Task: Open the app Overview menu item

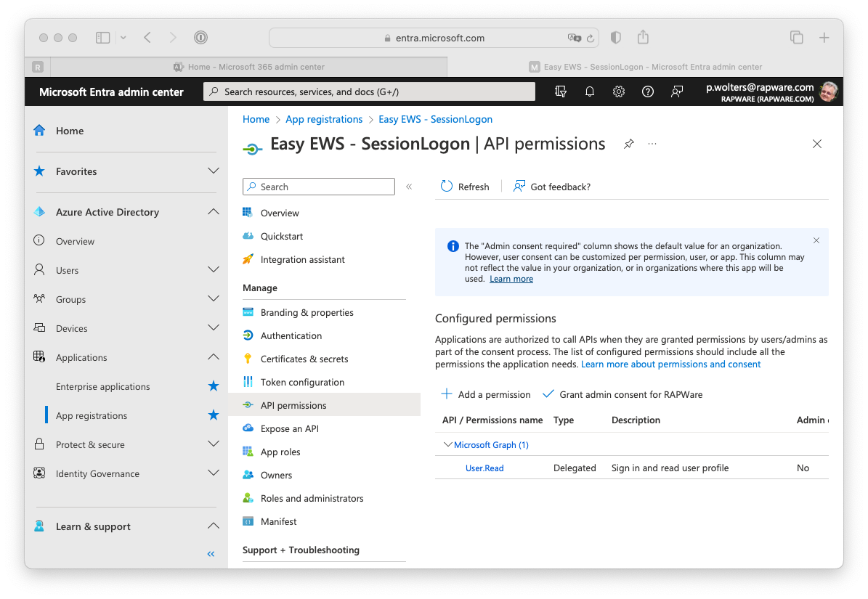Action: 280,213
